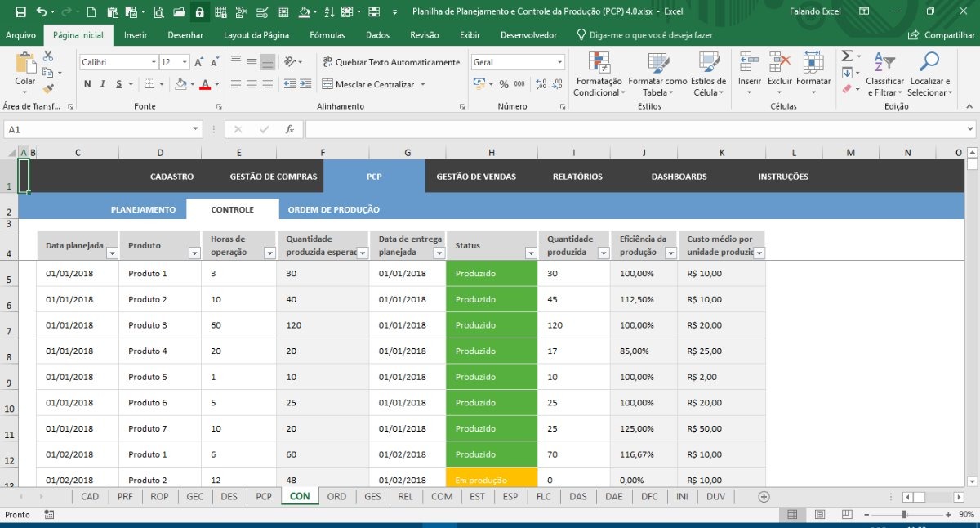Switch to Normal view in status bar

(x=792, y=515)
